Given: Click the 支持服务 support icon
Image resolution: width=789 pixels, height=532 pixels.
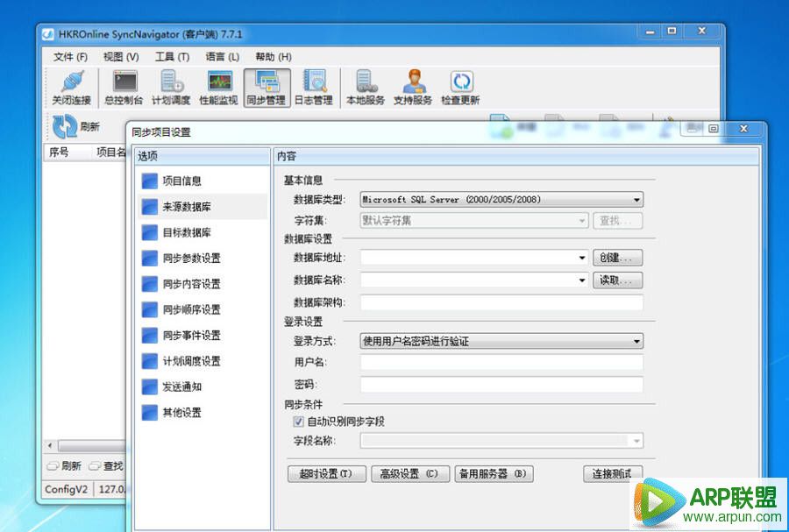Looking at the screenshot, I should (413, 88).
